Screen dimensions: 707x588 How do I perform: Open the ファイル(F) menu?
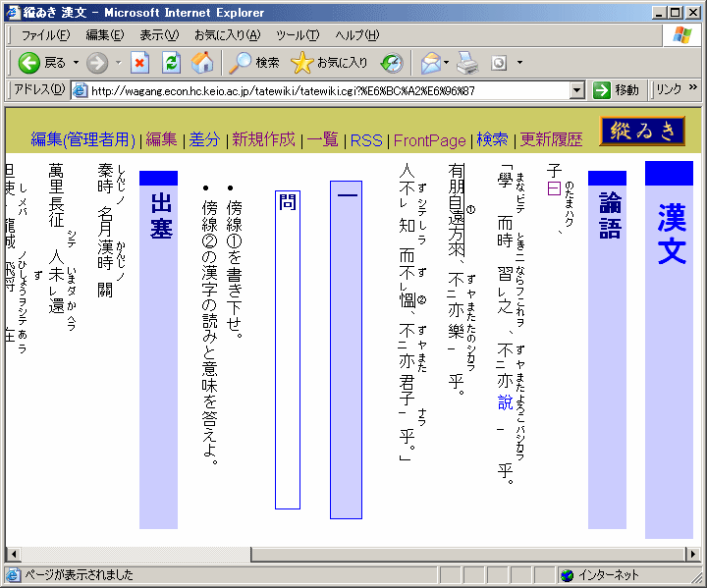click(x=45, y=35)
